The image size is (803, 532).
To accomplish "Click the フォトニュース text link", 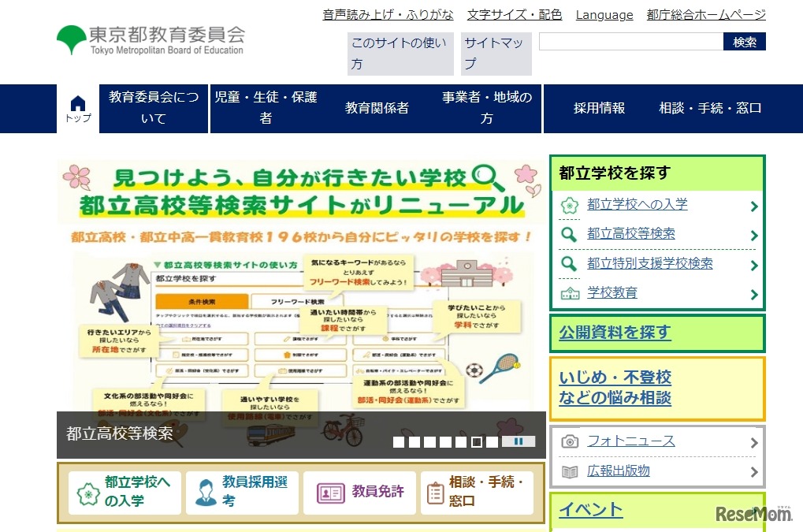I will 631,441.
